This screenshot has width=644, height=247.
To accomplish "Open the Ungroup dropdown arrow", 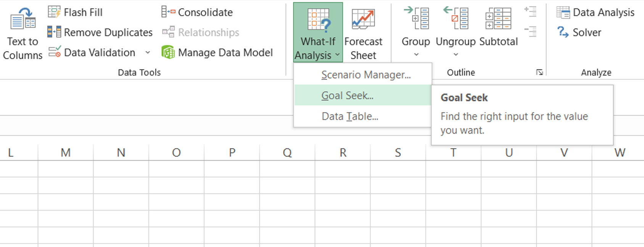I will click(x=456, y=55).
